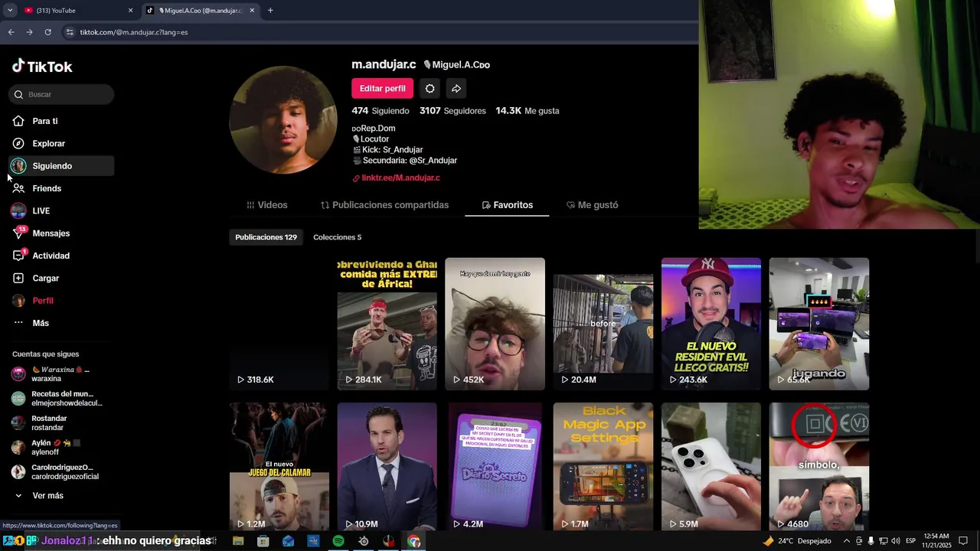View site information icon in address bar
This screenshot has height=551, width=980.
coord(70,32)
